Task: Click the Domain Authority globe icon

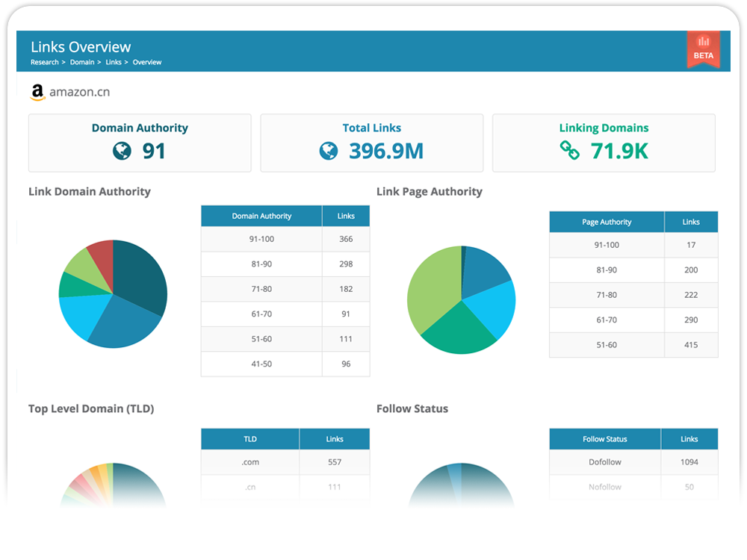Action: tap(122, 152)
